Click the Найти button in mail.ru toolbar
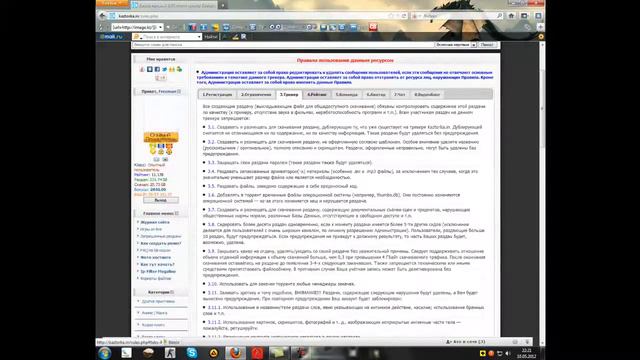This screenshot has height=360, width=640. coord(211,37)
